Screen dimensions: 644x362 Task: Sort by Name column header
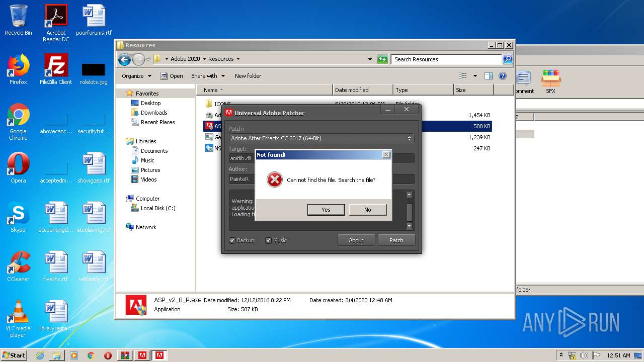coord(265,90)
